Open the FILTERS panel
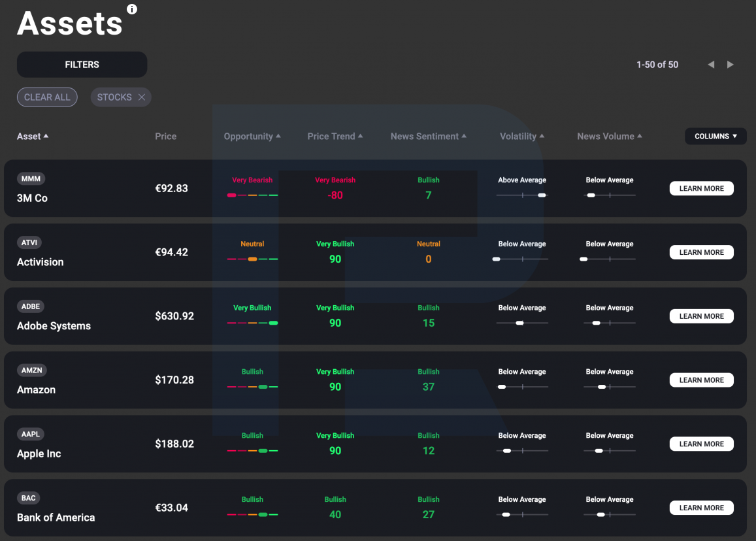Screen dimensions: 756x541 82,65
